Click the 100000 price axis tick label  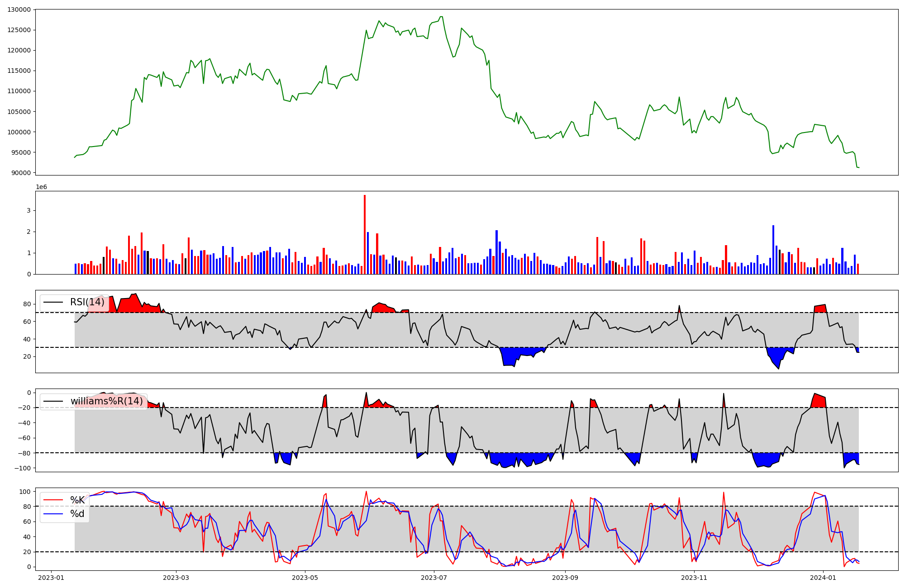[19, 132]
